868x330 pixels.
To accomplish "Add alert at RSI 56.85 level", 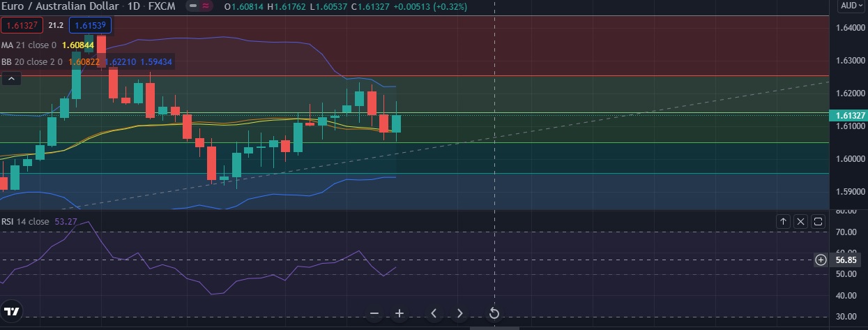I will pos(821,260).
